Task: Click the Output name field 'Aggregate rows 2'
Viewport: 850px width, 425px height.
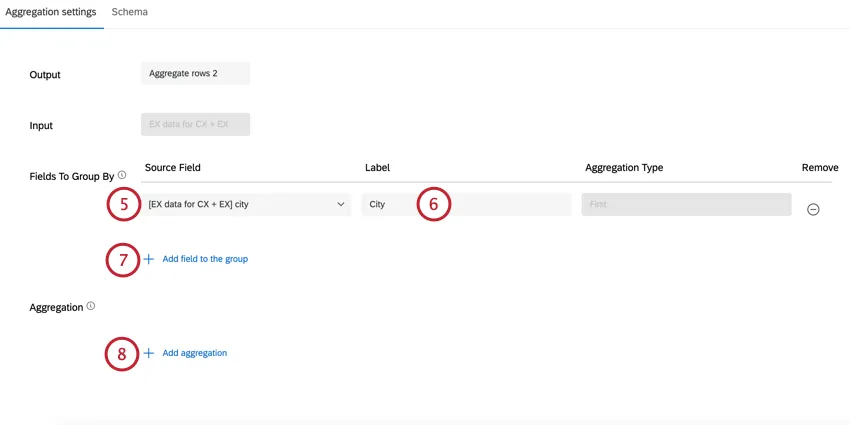Action: (x=196, y=73)
